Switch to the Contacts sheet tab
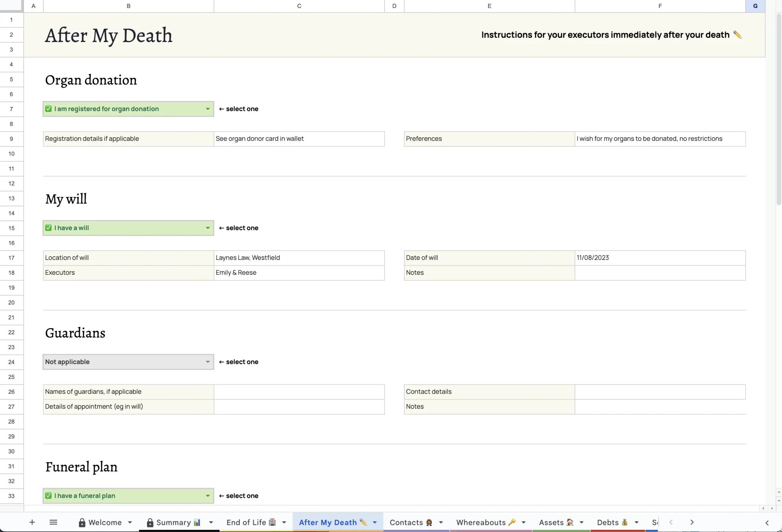 tap(411, 522)
